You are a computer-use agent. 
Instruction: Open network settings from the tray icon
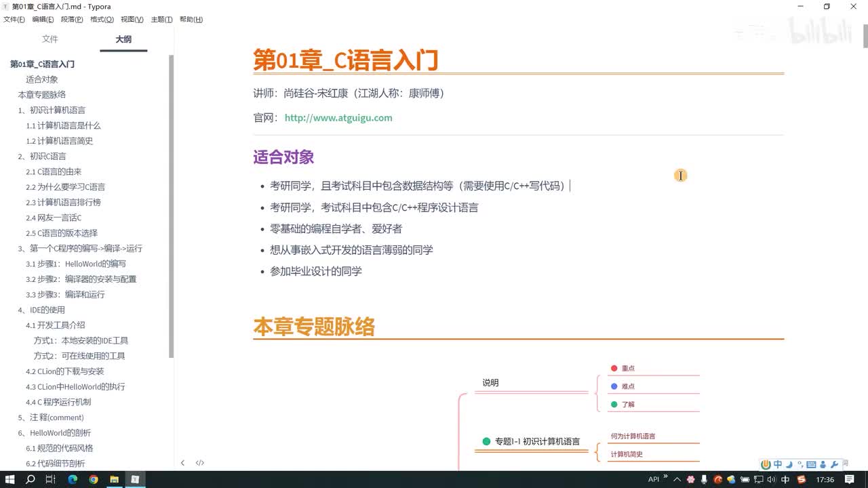click(759, 479)
